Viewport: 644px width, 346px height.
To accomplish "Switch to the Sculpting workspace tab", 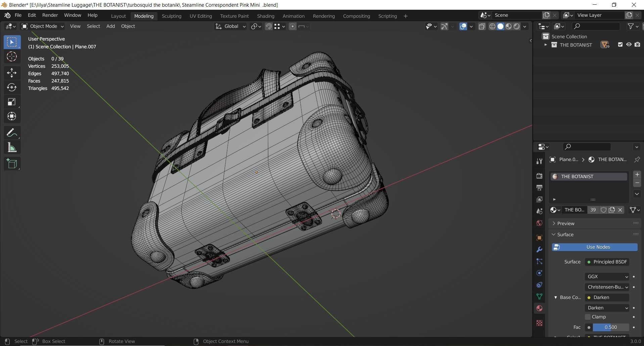I will click(x=171, y=16).
